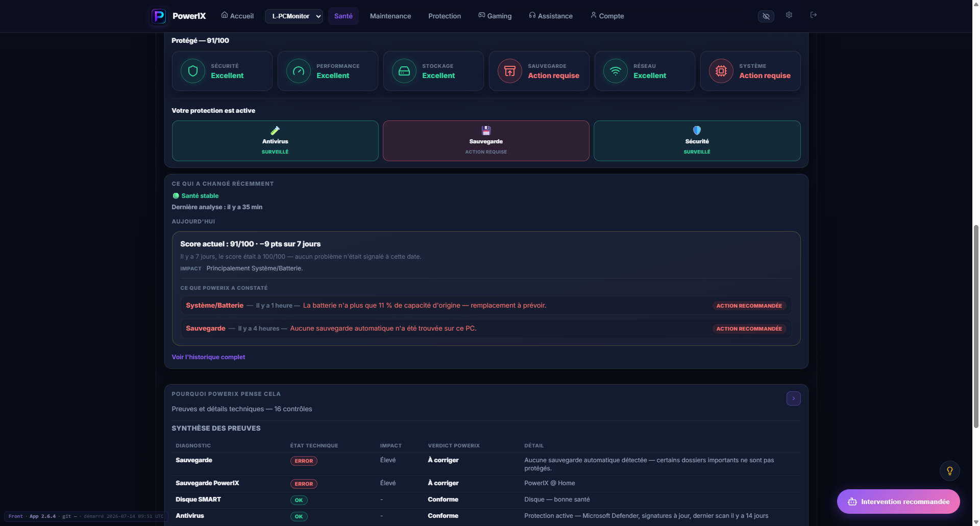Click Action recommandée badge for Système/Batterie
Screen dimensions: 980x526
coord(749,306)
